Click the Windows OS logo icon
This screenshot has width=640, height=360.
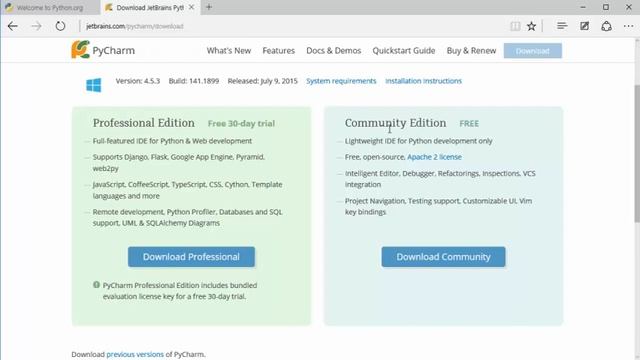click(x=93, y=85)
